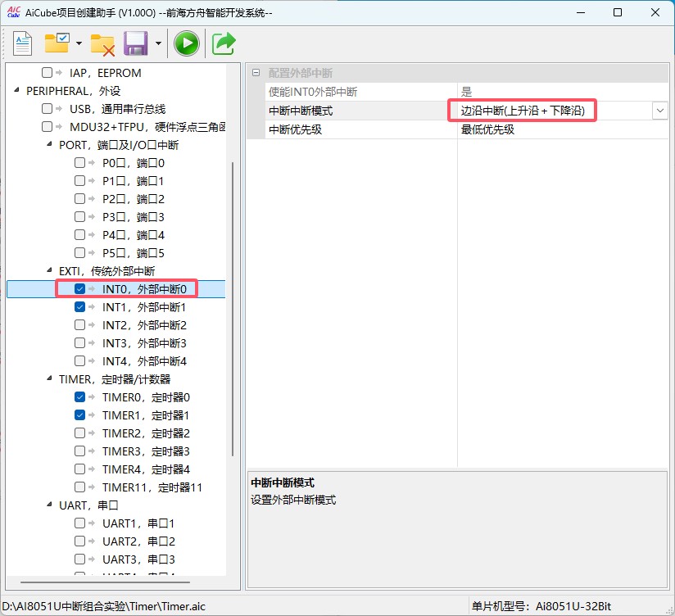Select P2口, 端口2 tree item
Image resolution: width=675 pixels, height=616 pixels.
click(134, 199)
